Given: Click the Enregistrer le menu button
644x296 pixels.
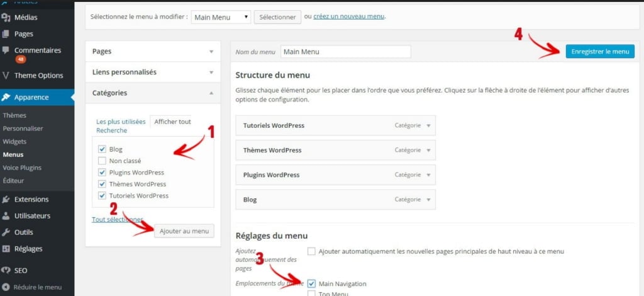Looking at the screenshot, I should [x=600, y=52].
